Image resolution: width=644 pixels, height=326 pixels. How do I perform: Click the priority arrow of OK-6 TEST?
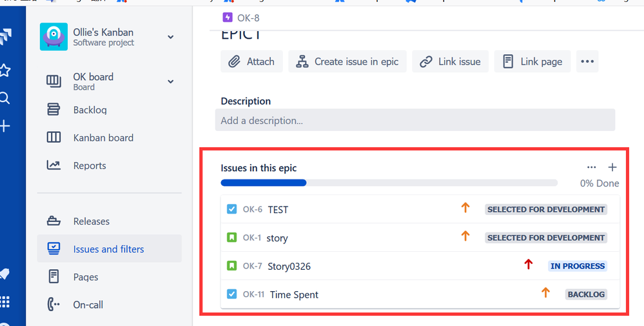[465, 208]
